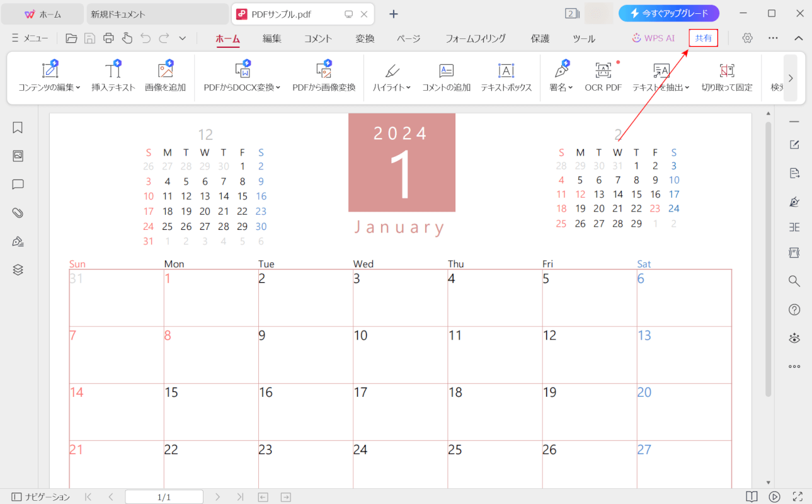The image size is (812, 504).
Task: Open PDFからDOCX変換 dropdown
Action: click(243, 77)
